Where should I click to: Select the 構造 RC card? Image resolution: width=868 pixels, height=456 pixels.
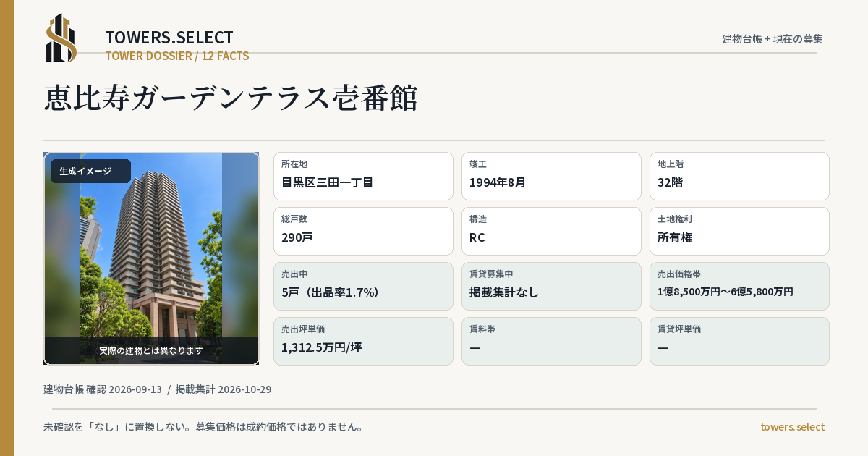[x=551, y=231]
